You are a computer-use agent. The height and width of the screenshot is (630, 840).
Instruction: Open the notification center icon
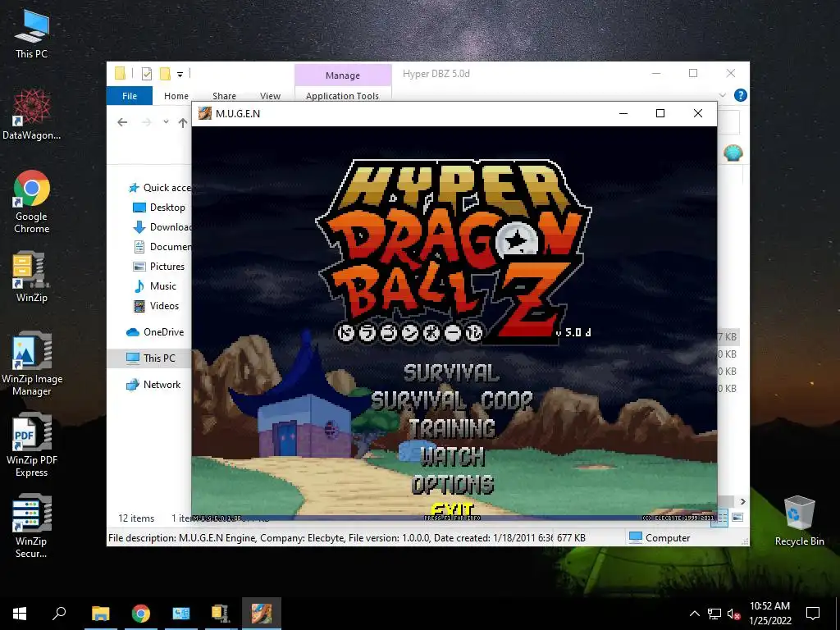813,614
